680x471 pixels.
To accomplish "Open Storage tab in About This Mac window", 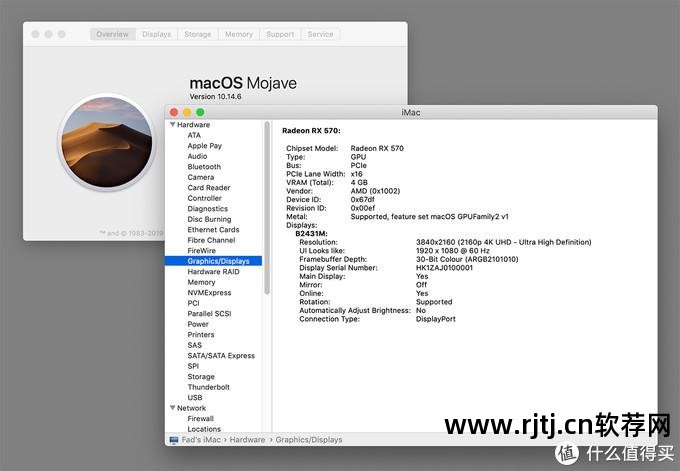I will pyautogui.click(x=198, y=34).
